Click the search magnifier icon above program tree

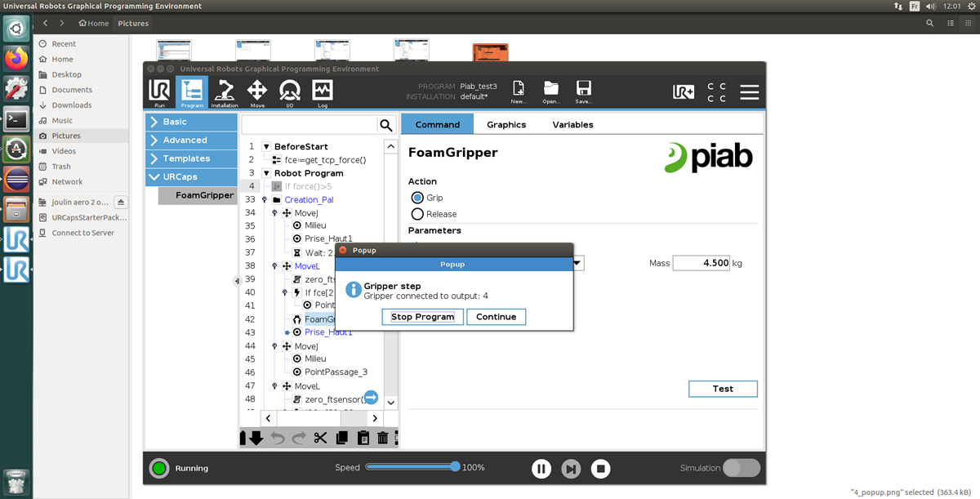pos(385,124)
